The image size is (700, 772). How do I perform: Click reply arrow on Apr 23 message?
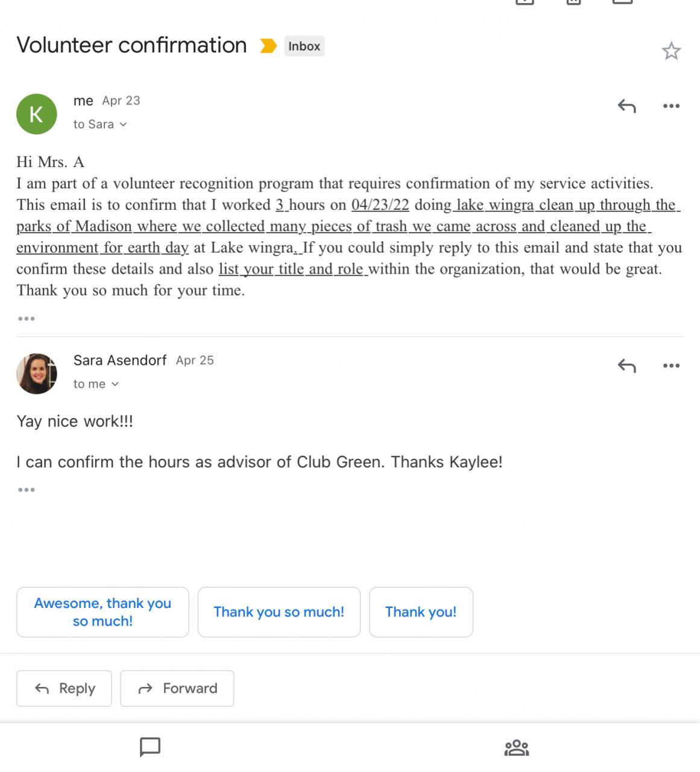coord(626,106)
